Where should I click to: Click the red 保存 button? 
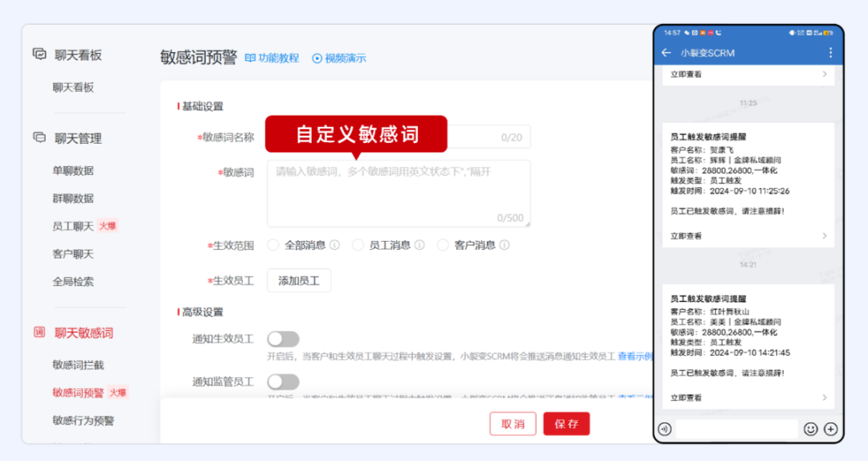tap(566, 424)
